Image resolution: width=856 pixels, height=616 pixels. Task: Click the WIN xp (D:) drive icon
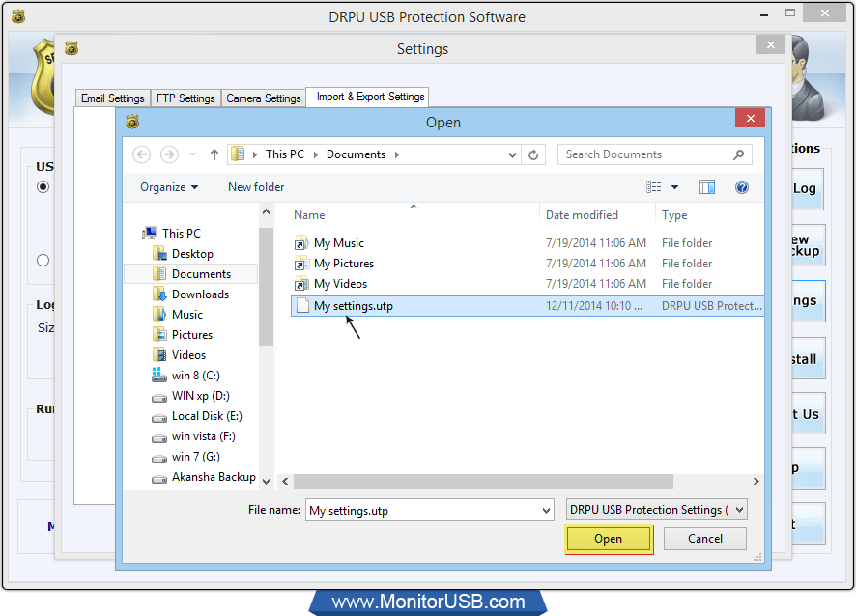[159, 398]
